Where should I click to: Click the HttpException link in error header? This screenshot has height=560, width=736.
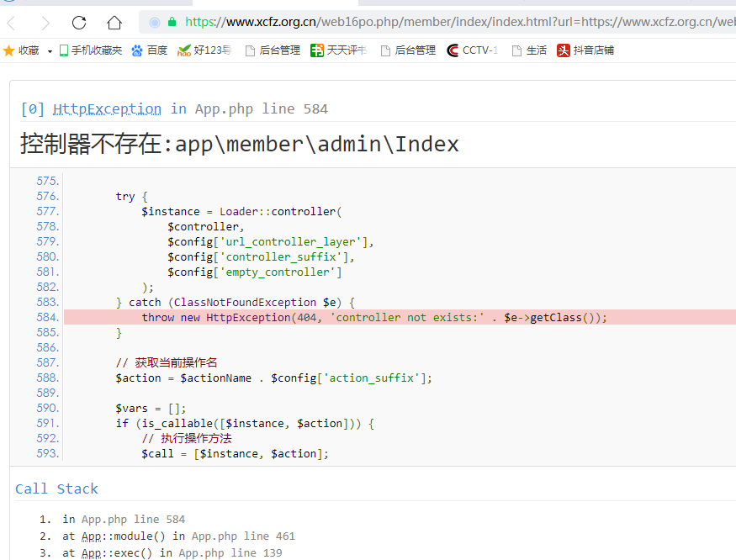point(107,108)
